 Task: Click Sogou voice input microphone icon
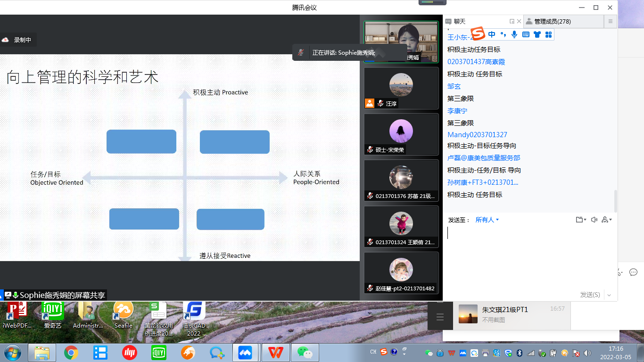pos(514,34)
